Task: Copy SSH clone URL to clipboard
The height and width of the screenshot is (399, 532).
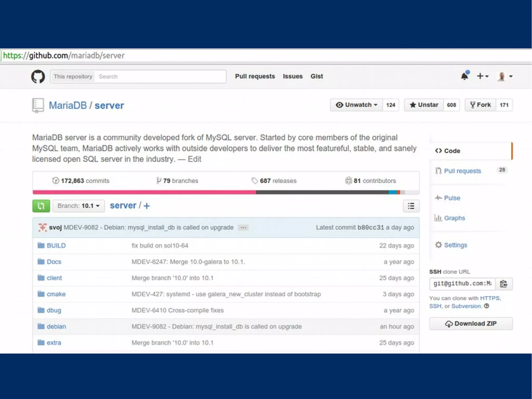Action: click(x=504, y=284)
